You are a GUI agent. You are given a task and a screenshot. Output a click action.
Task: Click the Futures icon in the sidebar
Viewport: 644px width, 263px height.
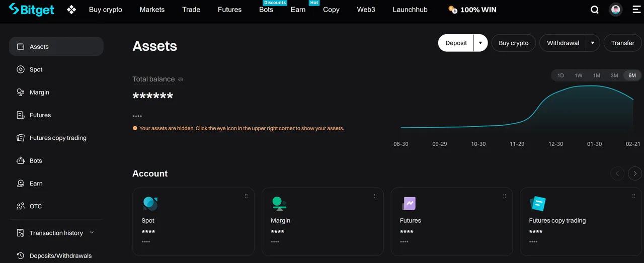pyautogui.click(x=21, y=115)
